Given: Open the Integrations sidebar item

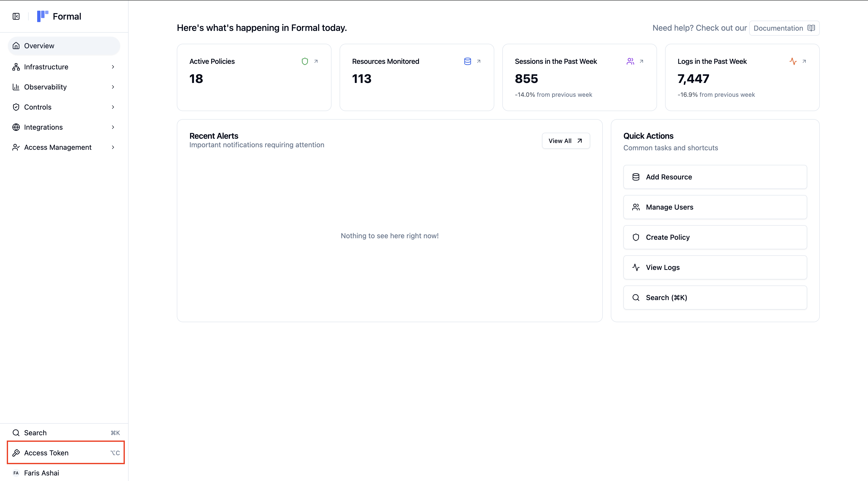Looking at the screenshot, I should point(43,127).
